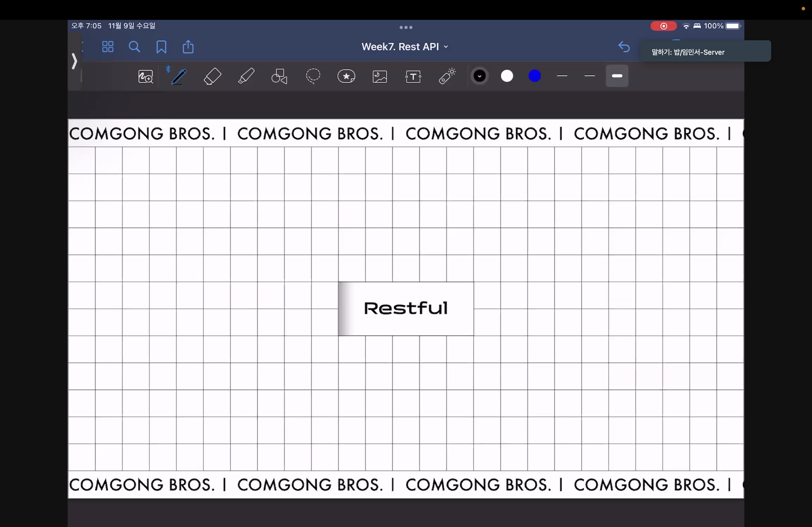
Task: Select the Shapes tool
Action: click(x=280, y=76)
